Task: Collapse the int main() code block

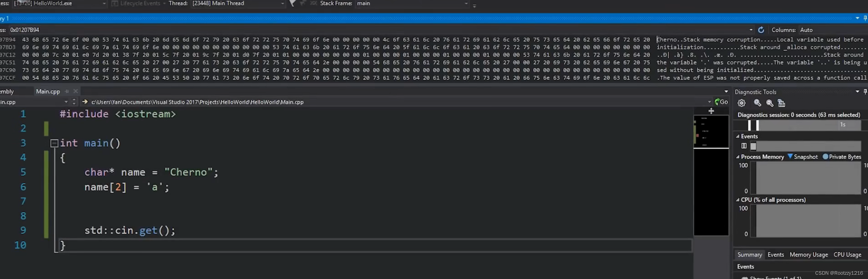Action: point(54,144)
